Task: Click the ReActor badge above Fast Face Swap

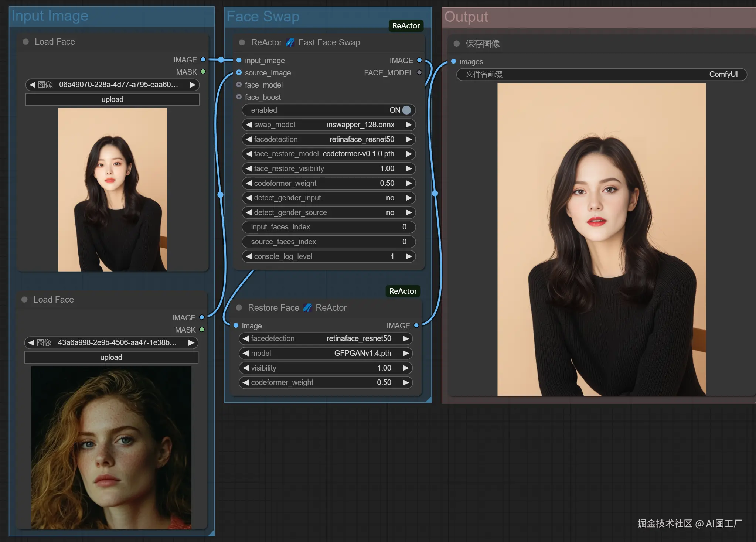Action: click(406, 26)
